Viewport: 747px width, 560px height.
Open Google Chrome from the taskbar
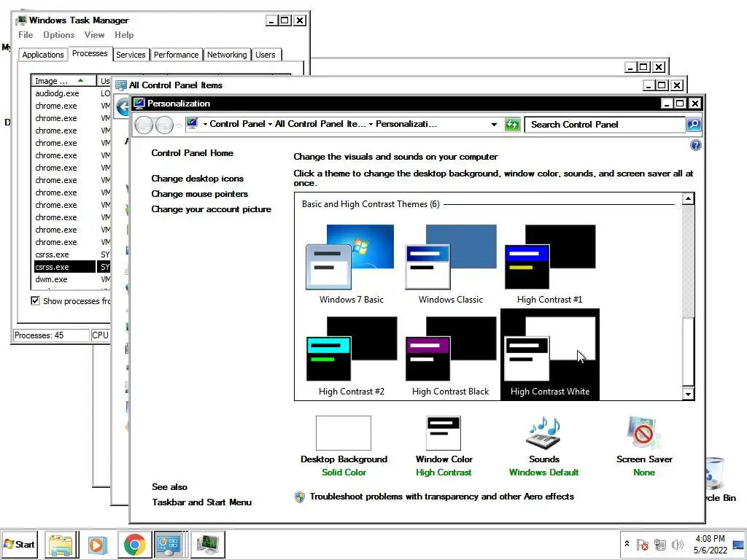coord(135,544)
